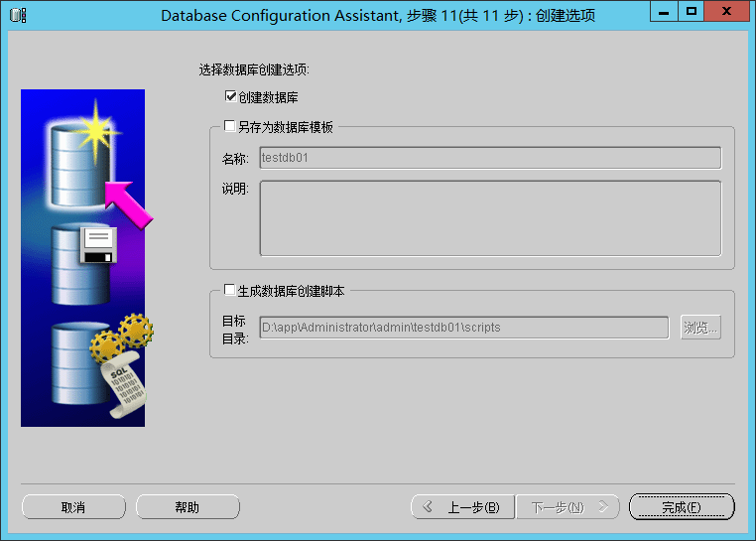Click the database cylinder with gears and SQL script
This screenshot has height=541, width=756.
101,364
